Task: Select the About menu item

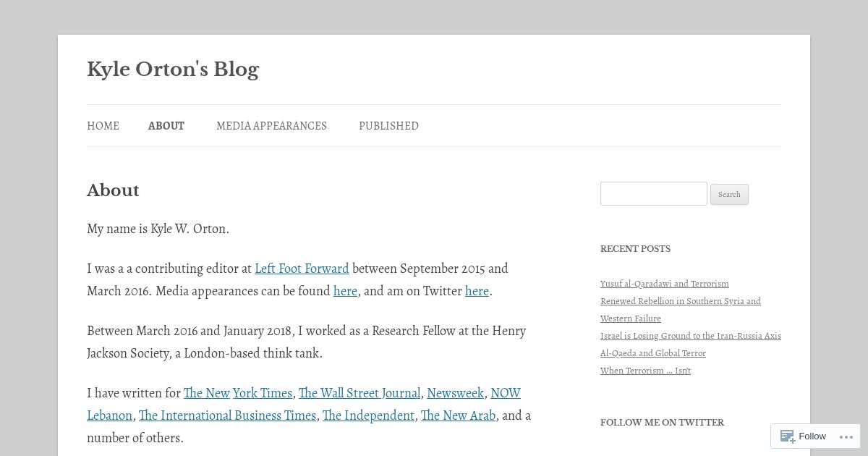Action: [166, 126]
